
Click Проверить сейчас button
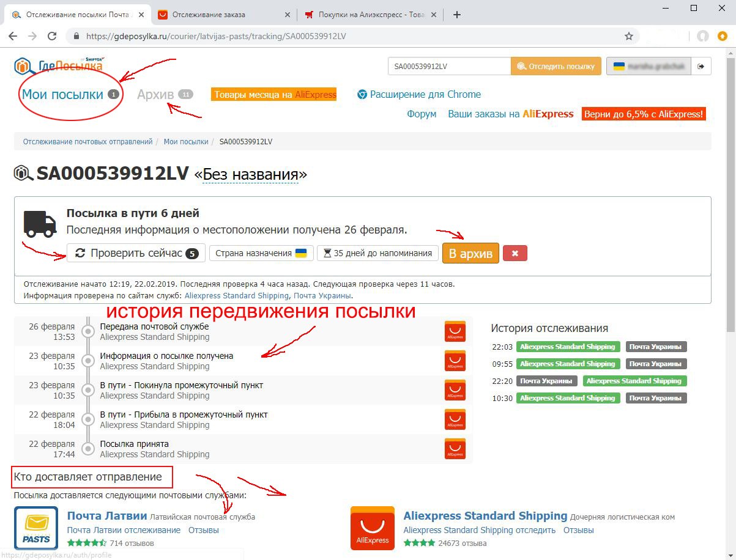pyautogui.click(x=136, y=253)
